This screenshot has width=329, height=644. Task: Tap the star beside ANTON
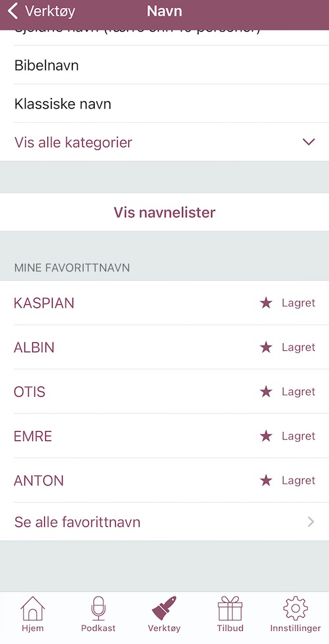click(266, 480)
